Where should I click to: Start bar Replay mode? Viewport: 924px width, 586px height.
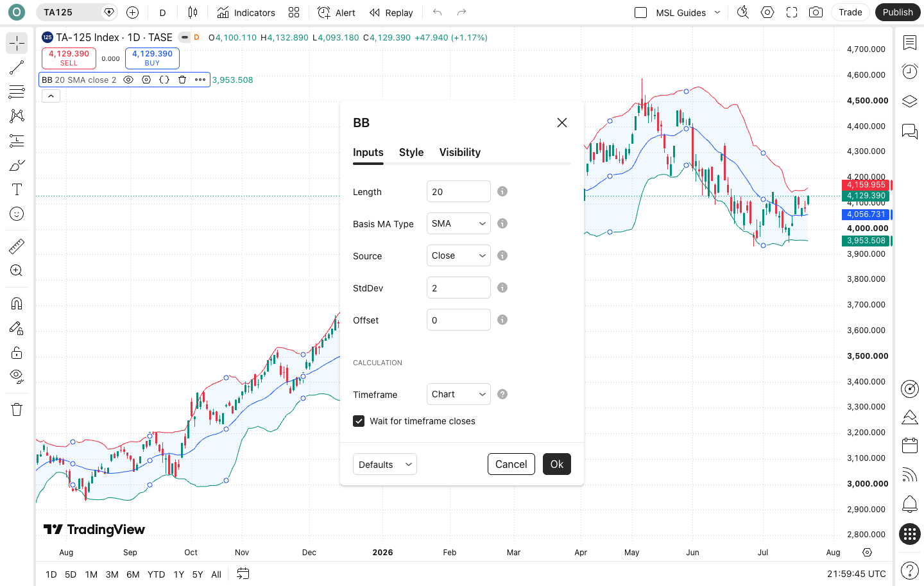click(391, 12)
